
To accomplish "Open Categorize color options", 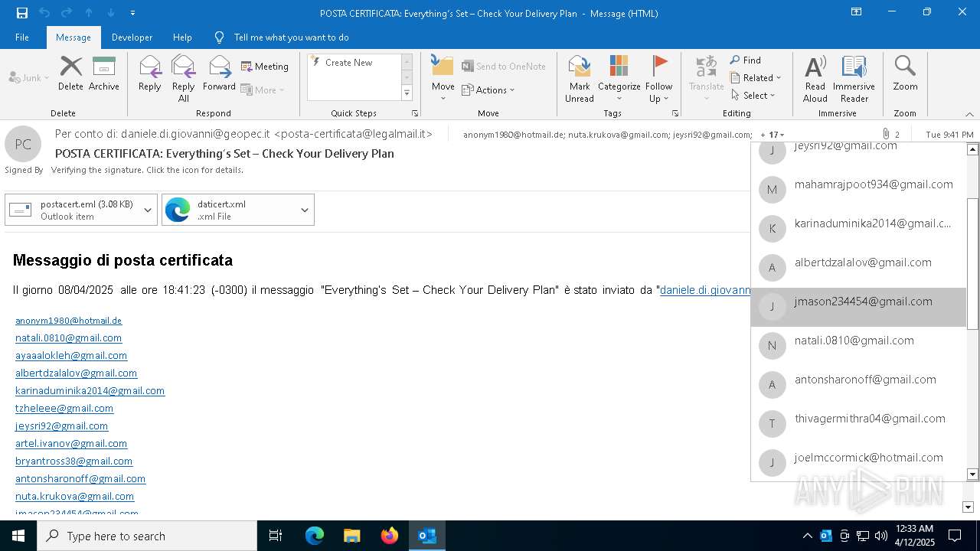I will 619,79.
